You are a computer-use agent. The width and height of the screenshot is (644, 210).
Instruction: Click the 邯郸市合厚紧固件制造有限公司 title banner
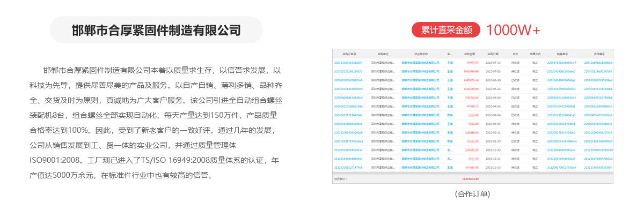(x=156, y=29)
